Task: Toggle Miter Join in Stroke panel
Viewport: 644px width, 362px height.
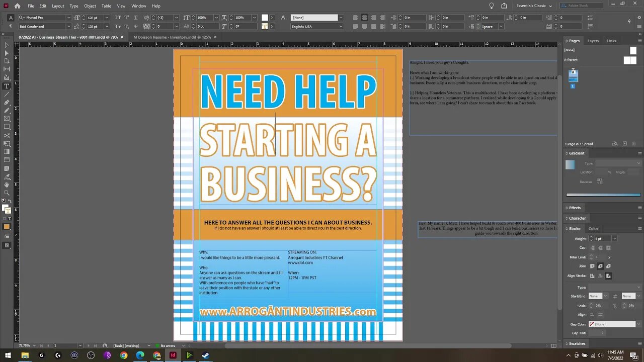Action: (x=592, y=266)
